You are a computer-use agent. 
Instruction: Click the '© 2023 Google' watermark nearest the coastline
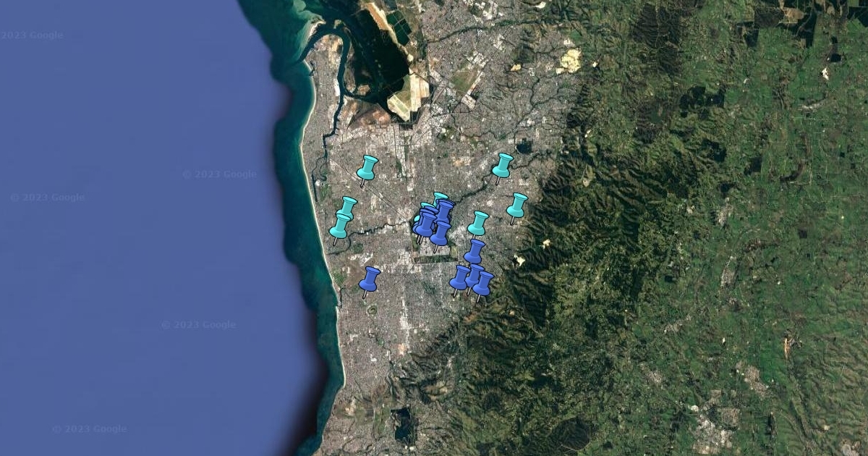[219, 174]
